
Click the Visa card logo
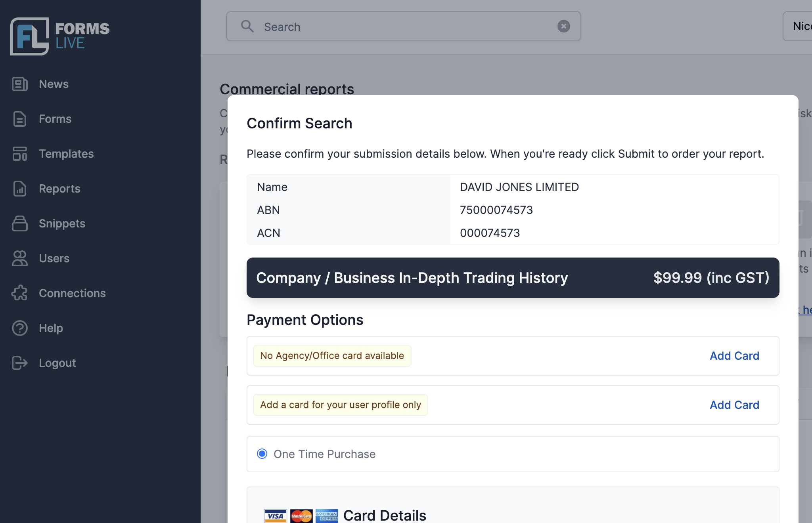point(275,516)
